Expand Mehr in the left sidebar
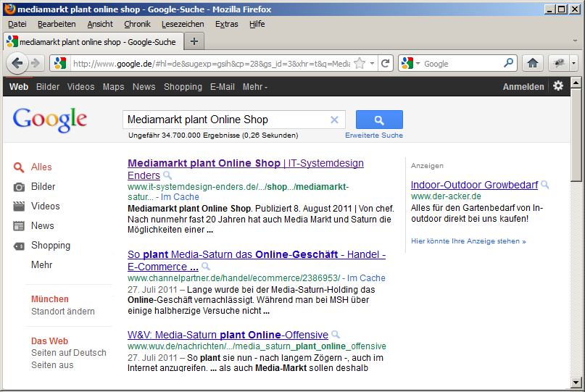585x392 pixels. click(x=42, y=264)
